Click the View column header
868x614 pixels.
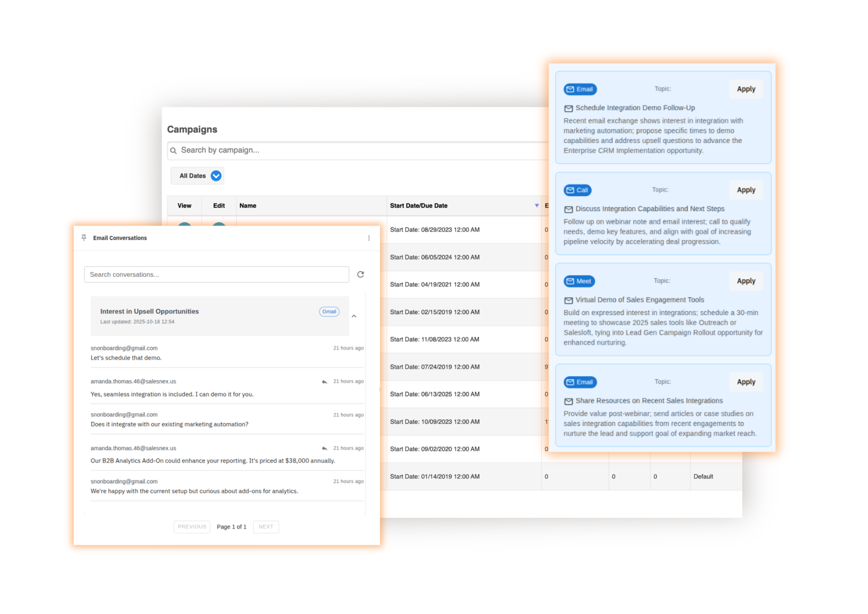pyautogui.click(x=184, y=206)
